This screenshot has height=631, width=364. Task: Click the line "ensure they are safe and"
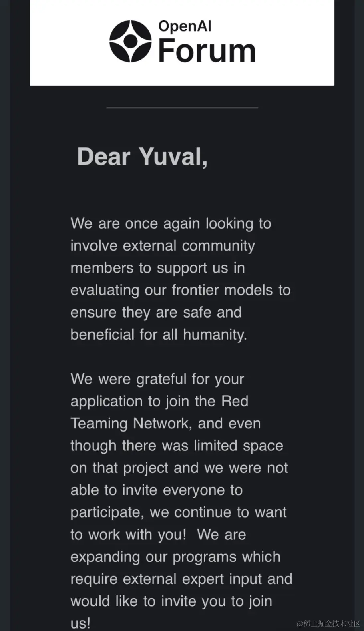156,312
